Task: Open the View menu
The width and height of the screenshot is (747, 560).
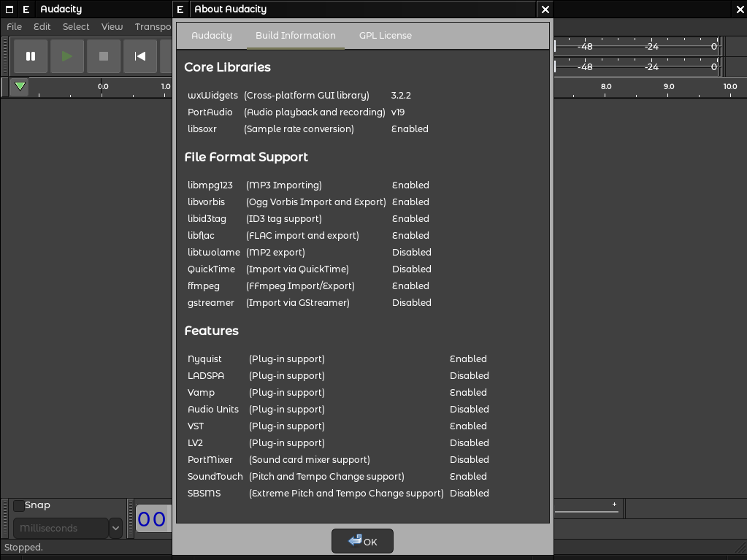Action: 112,27
